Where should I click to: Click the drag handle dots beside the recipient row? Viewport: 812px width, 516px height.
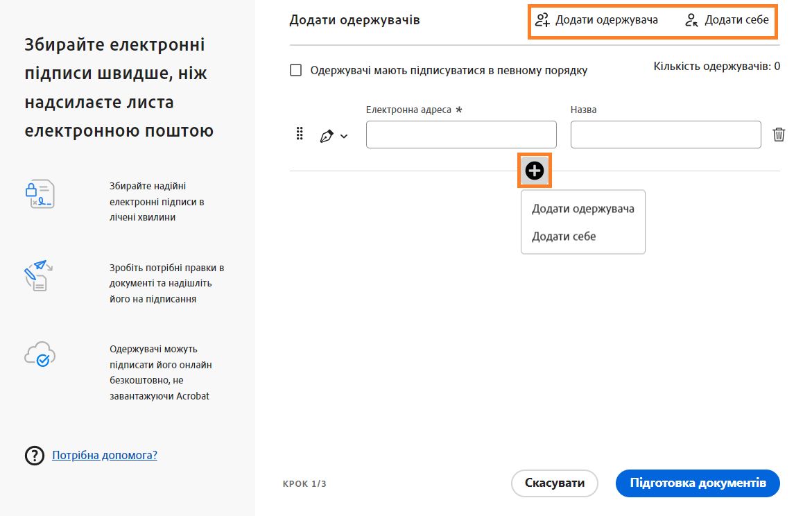pyautogui.click(x=299, y=134)
